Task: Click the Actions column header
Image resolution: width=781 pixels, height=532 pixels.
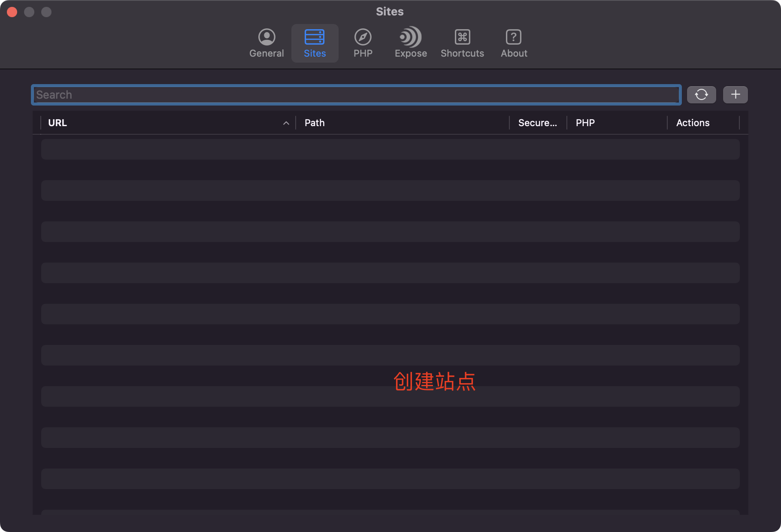Action: coord(693,123)
